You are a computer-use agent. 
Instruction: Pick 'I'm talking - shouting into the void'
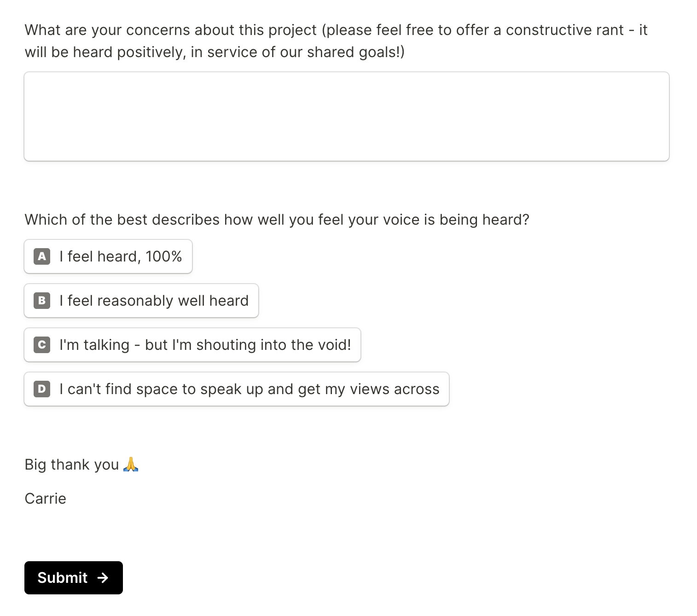pyautogui.click(x=192, y=345)
